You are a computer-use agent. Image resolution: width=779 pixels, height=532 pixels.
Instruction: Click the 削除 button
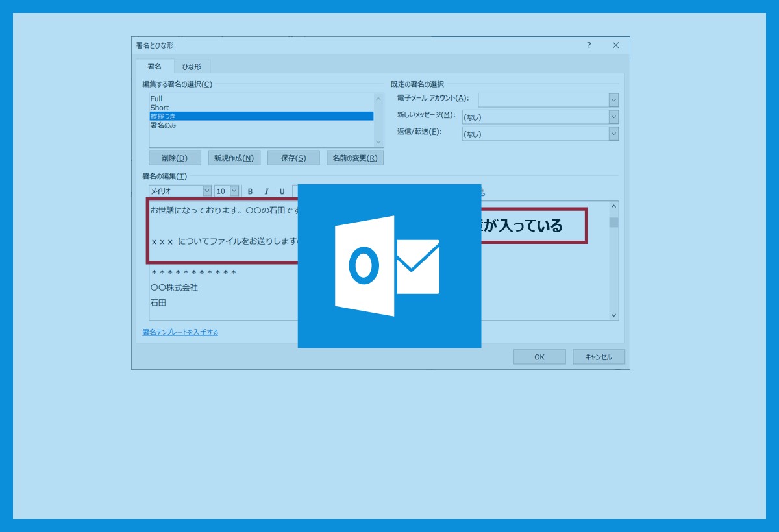point(175,158)
